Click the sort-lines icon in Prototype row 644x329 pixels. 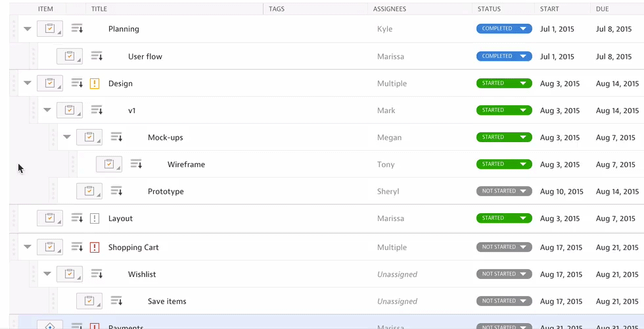click(x=117, y=191)
